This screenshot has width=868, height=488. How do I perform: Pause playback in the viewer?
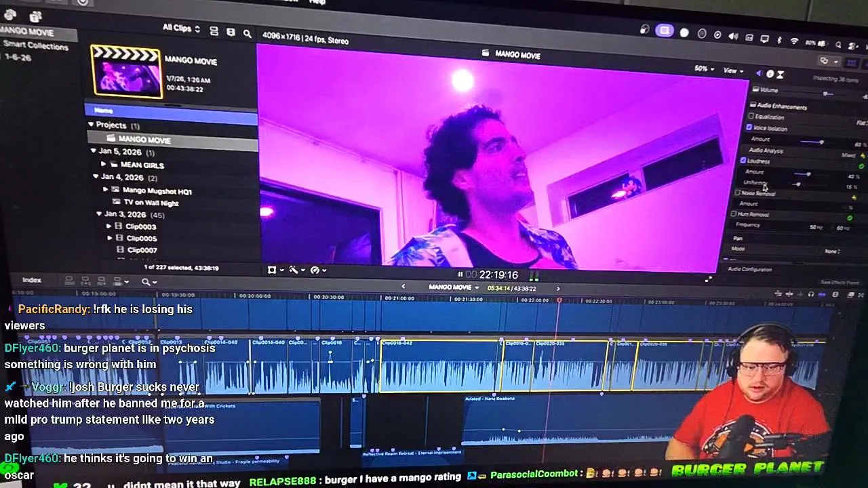(x=460, y=274)
